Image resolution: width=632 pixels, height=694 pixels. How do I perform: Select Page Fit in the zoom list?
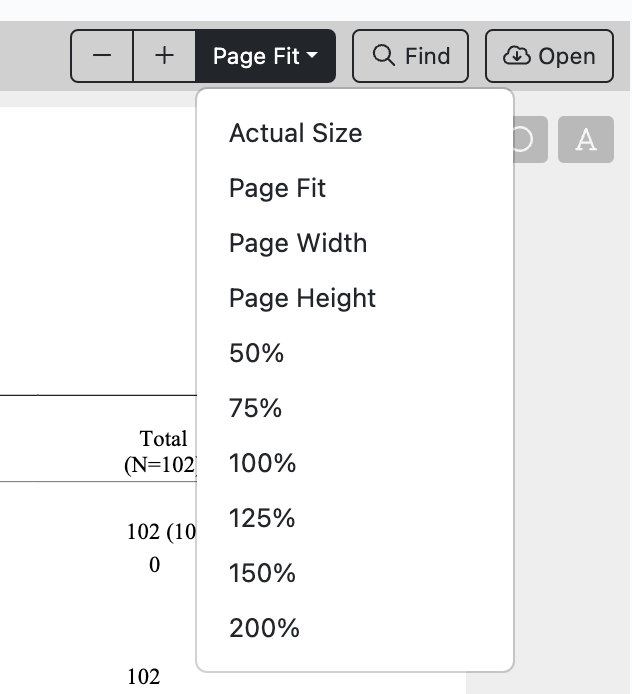pos(278,188)
